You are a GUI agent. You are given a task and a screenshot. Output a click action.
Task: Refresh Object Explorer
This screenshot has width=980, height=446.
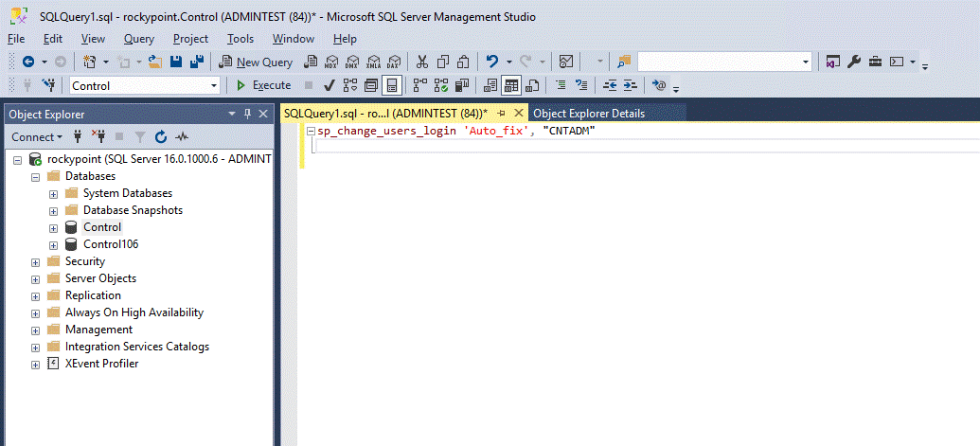[161, 136]
